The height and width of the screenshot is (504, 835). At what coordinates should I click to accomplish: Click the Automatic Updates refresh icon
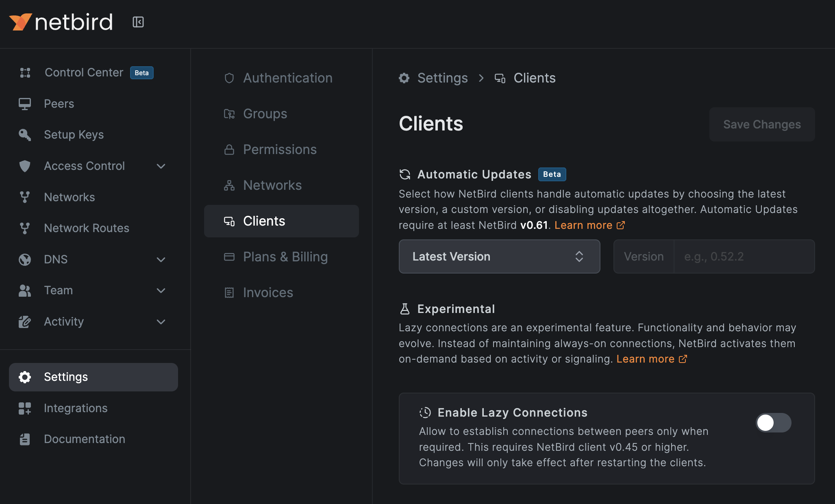(x=404, y=174)
